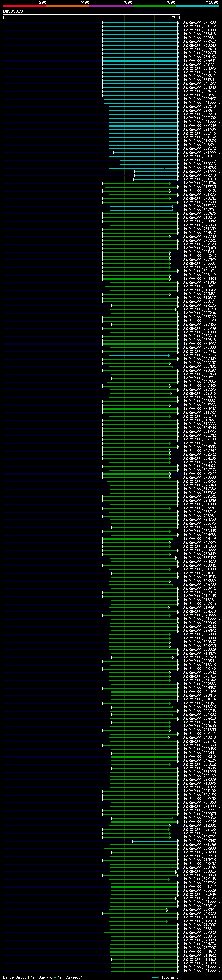The width and height of the screenshot is (222, 980).
Task: Click hit label UniRef100_Q46GU7
Action: (199, 263)
